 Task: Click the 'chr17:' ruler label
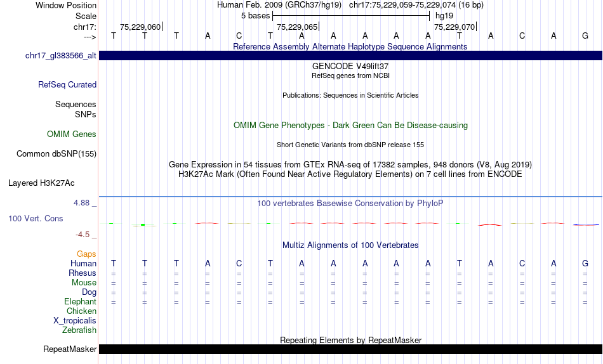click(x=85, y=27)
